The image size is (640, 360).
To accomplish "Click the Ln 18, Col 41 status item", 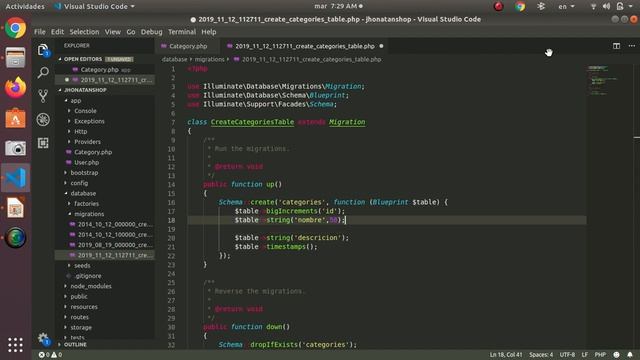I will [506, 355].
